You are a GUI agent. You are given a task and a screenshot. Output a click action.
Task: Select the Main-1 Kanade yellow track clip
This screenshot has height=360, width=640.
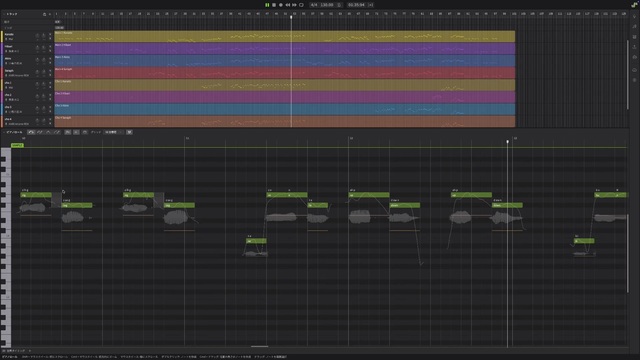284,36
